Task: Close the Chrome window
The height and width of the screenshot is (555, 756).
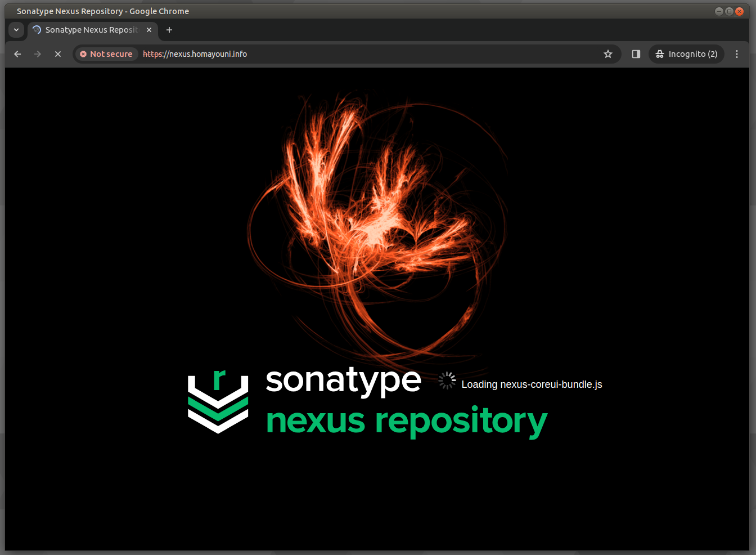Action: tap(740, 11)
